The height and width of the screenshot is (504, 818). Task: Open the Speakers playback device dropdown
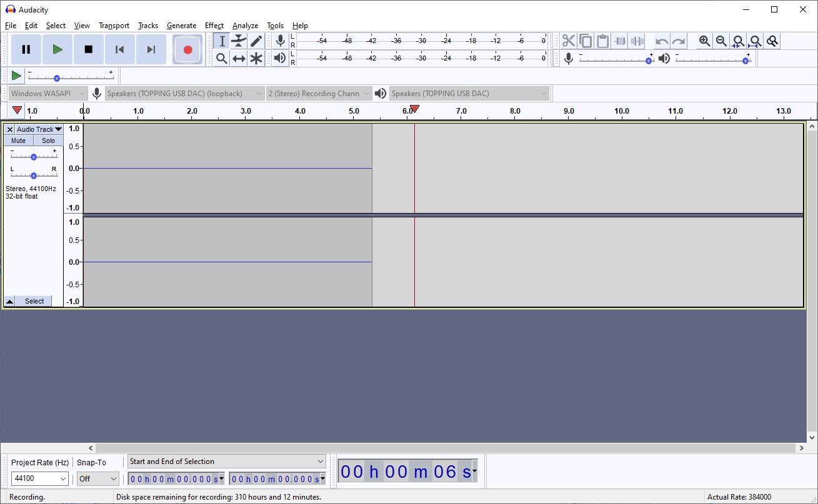point(469,94)
